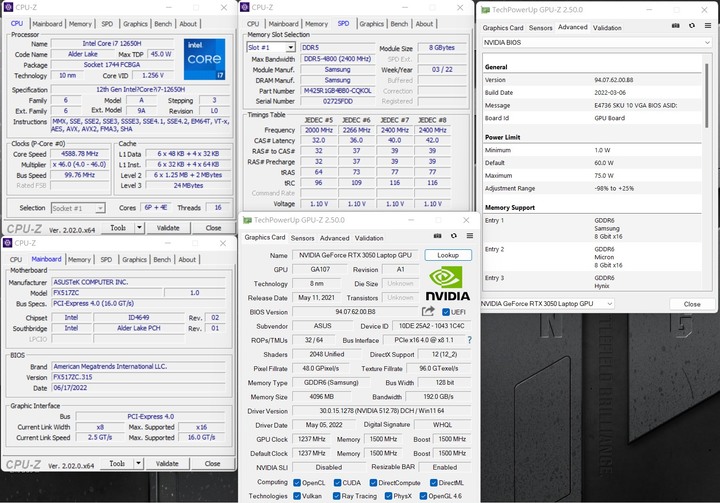Open About tab in CPU-Z SPD window
The width and height of the screenshot is (720, 503).
(424, 24)
